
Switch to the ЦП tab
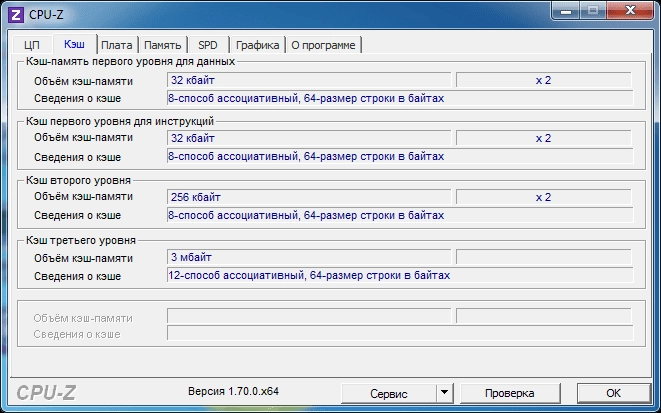point(32,45)
